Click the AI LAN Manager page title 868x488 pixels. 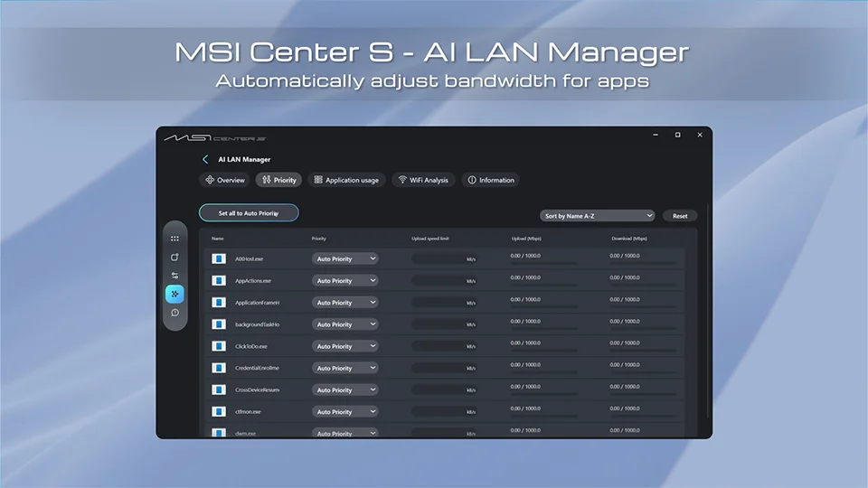click(x=244, y=159)
